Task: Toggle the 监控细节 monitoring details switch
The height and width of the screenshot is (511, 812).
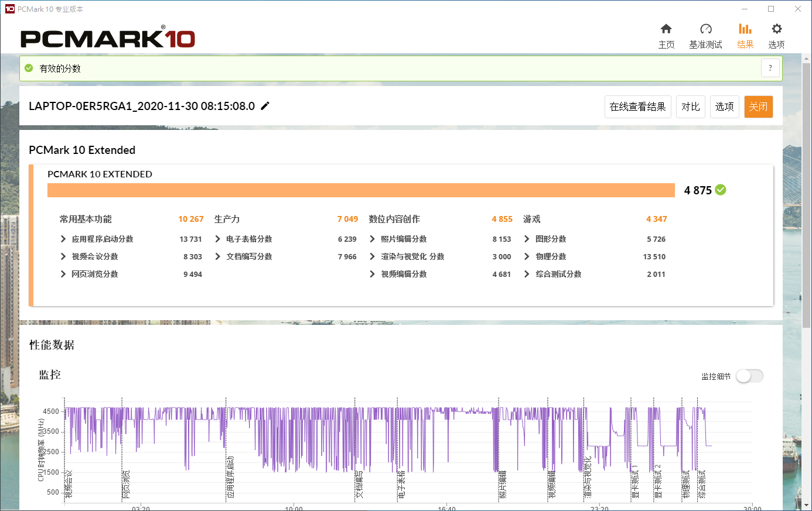Action: [x=749, y=376]
